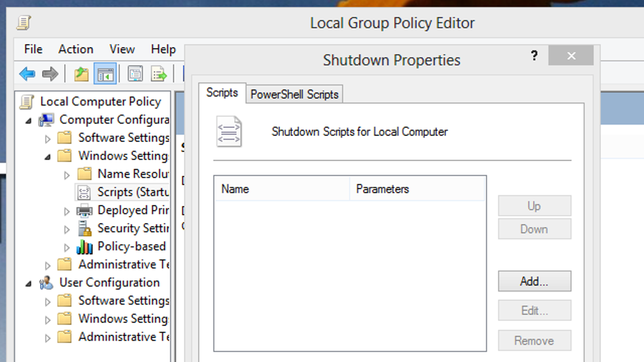Click the script document icon in Shutdown Properties
Viewport: 644px width, 362px height.
point(229,132)
